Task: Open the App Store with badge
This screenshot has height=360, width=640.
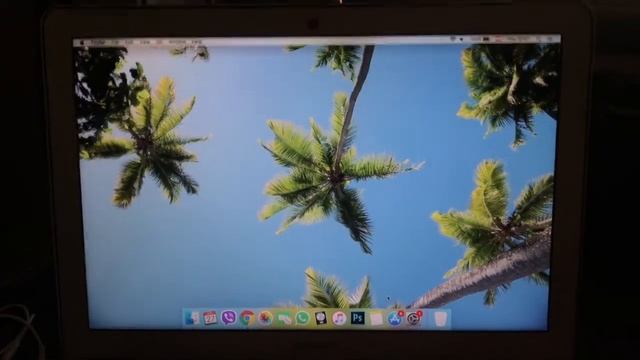Action: point(395,318)
